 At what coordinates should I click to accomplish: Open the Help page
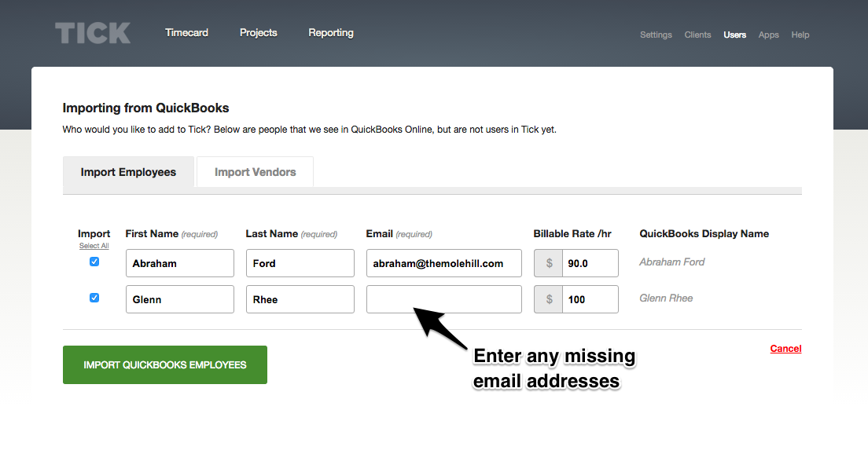[x=800, y=35]
